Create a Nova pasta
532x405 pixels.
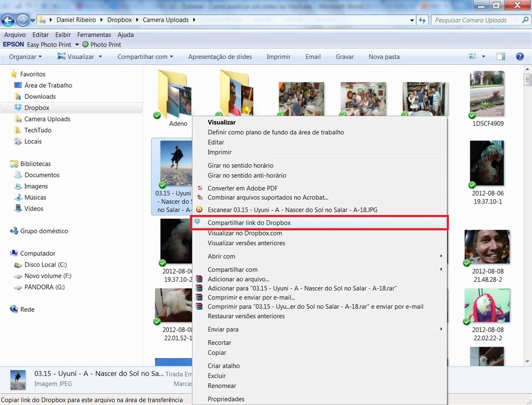(x=384, y=57)
